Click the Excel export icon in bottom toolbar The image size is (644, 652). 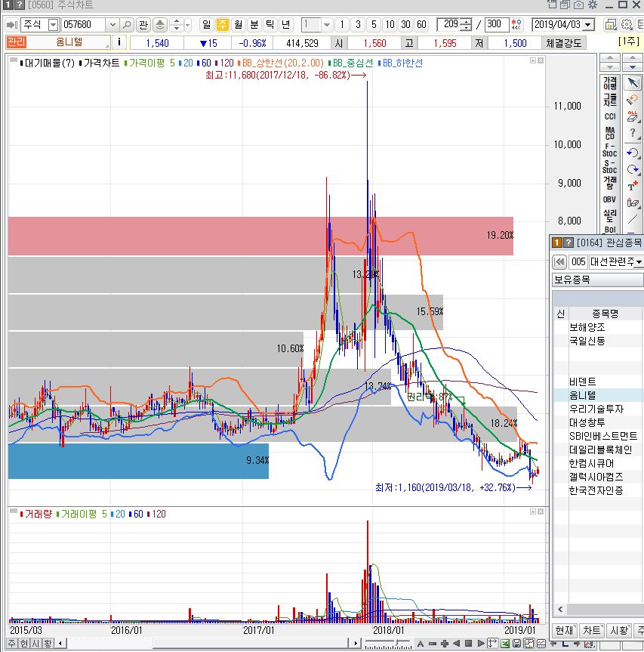coord(505,643)
